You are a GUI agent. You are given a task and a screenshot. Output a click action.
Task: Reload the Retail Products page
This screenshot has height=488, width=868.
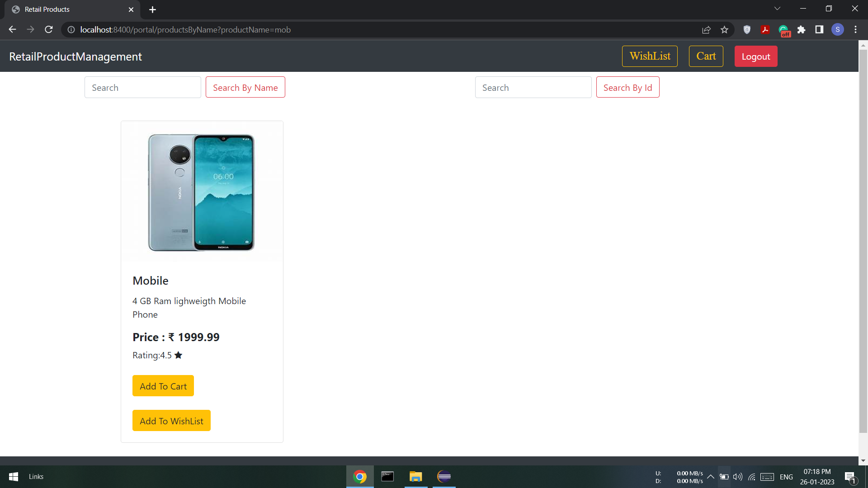coord(48,29)
